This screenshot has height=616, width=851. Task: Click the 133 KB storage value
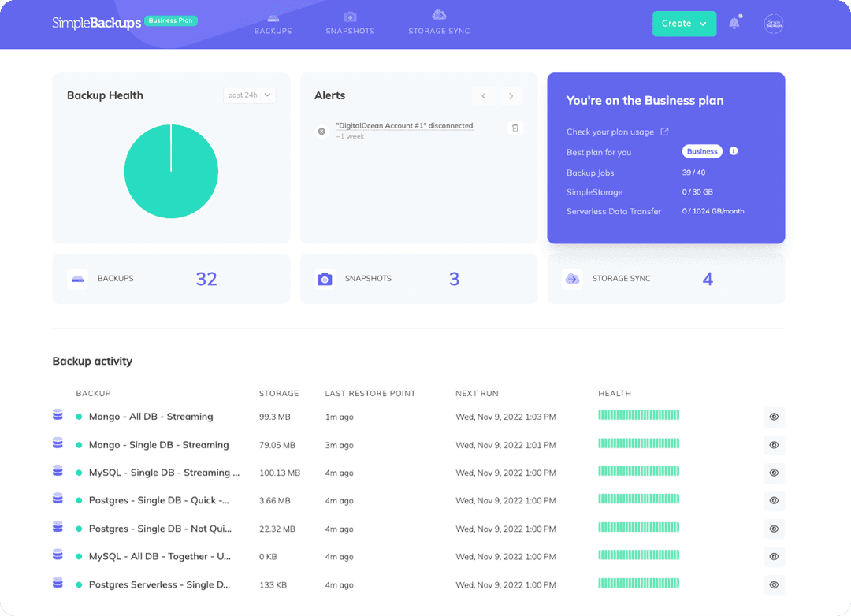click(x=273, y=585)
